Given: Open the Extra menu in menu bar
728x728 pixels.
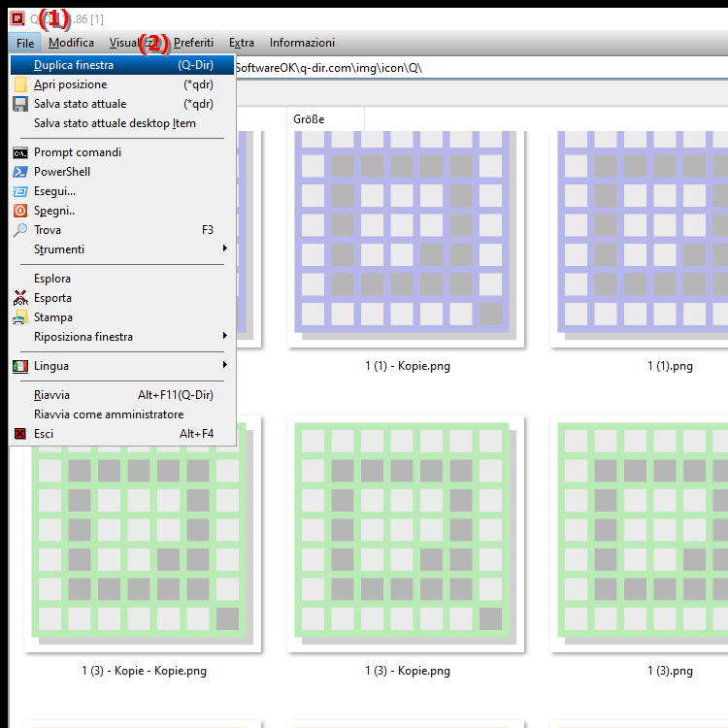Looking at the screenshot, I should (x=242, y=43).
